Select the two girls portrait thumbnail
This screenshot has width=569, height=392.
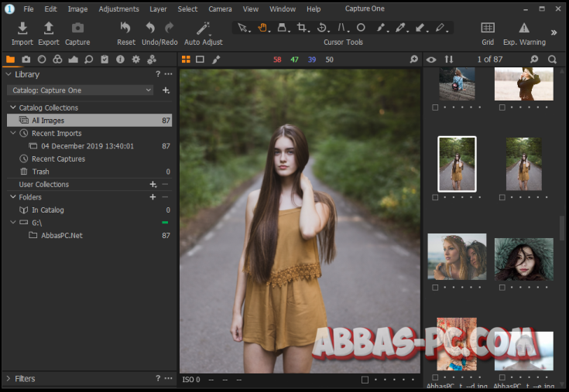457,257
